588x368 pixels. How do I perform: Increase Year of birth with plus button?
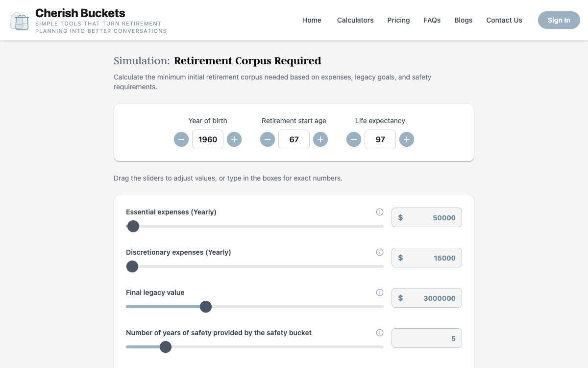pyautogui.click(x=234, y=139)
